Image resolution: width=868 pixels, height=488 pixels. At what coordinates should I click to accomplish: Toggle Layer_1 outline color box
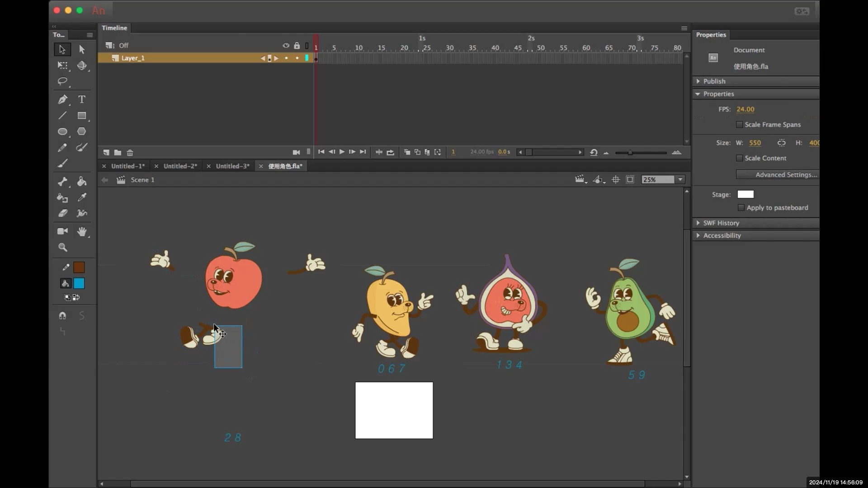(x=307, y=58)
